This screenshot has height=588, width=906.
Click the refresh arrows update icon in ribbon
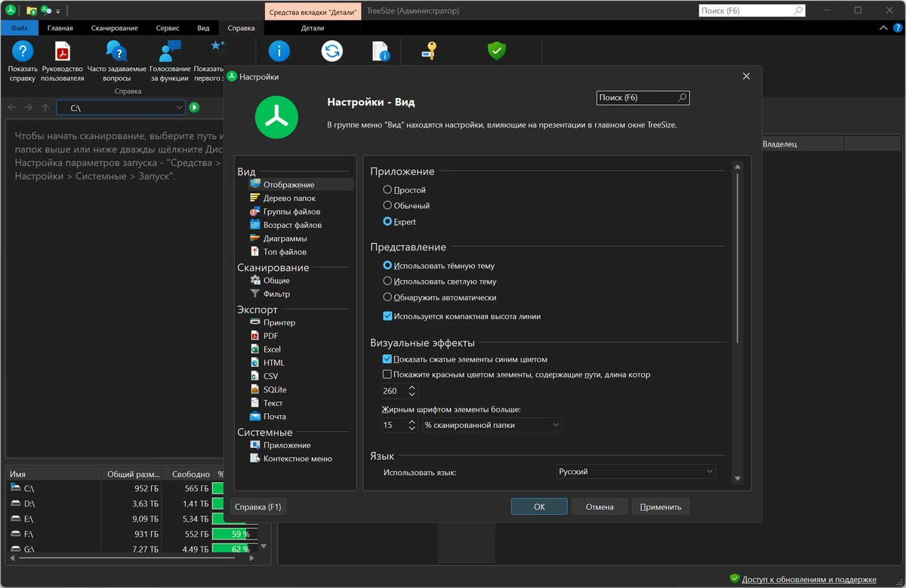click(331, 51)
